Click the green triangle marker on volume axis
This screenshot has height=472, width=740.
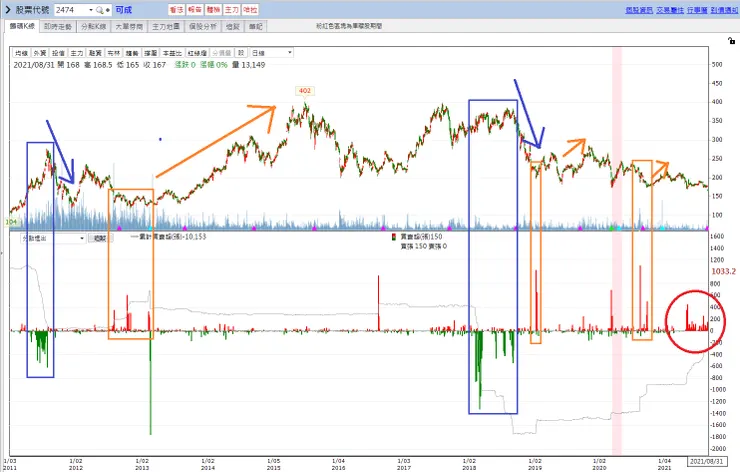(612, 228)
